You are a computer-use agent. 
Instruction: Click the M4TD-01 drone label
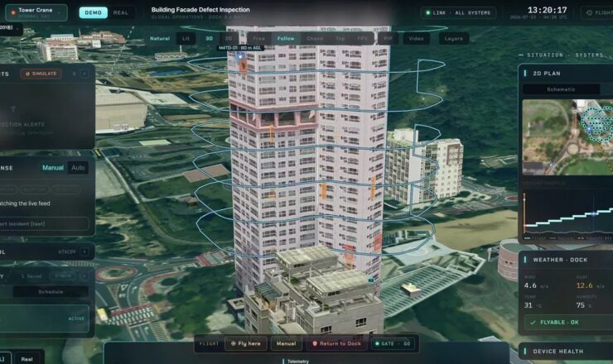click(x=240, y=48)
